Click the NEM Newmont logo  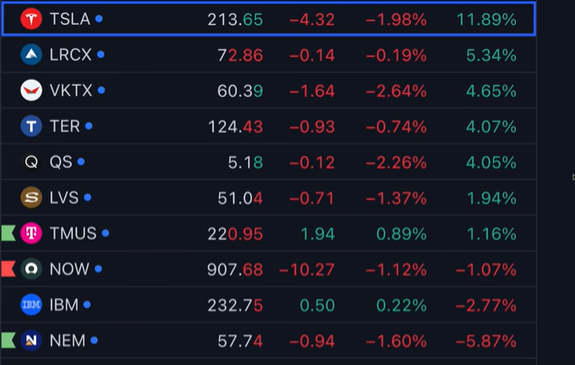click(31, 340)
